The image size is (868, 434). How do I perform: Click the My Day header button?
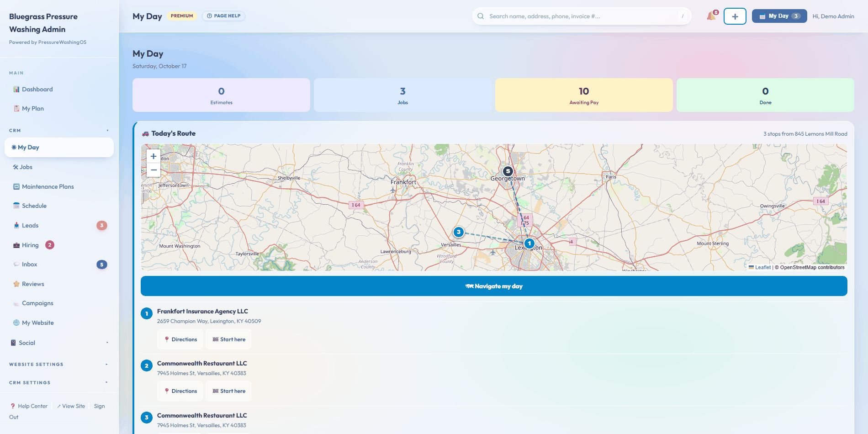(779, 16)
